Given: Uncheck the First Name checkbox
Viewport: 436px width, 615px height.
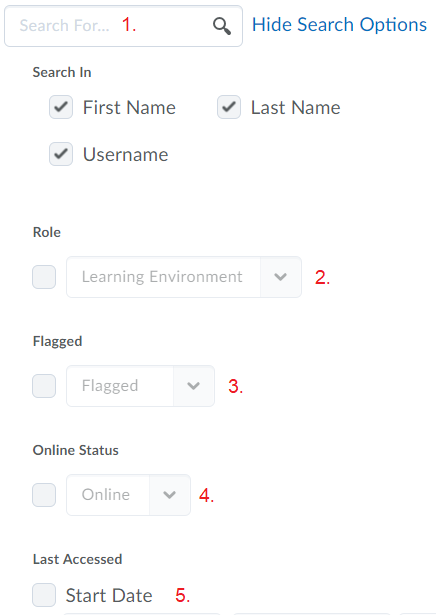Looking at the screenshot, I should [x=61, y=107].
